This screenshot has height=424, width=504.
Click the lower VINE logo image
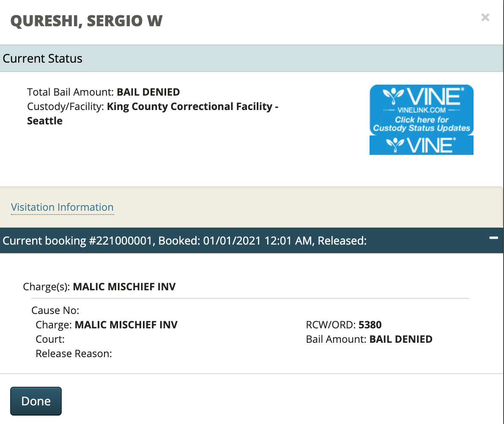[421, 145]
